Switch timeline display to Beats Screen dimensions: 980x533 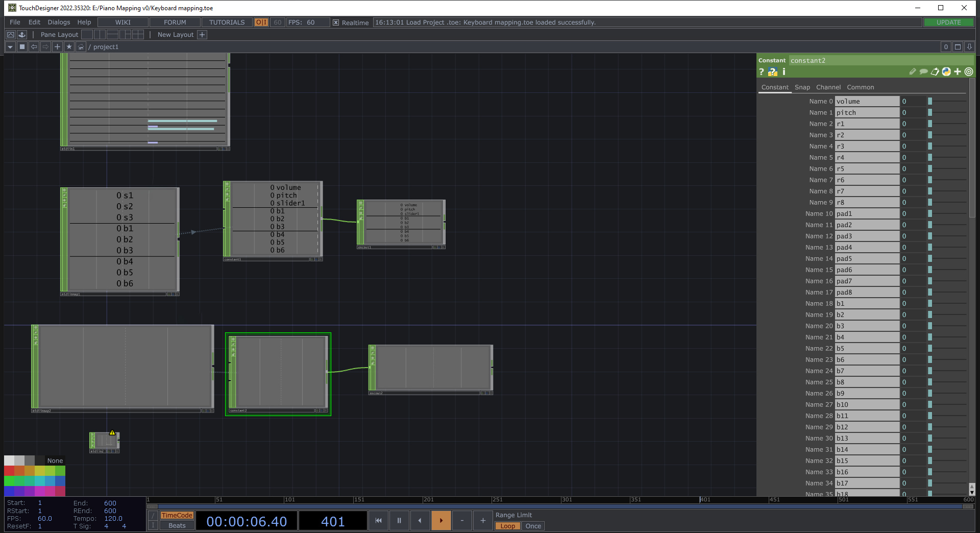pos(177,526)
